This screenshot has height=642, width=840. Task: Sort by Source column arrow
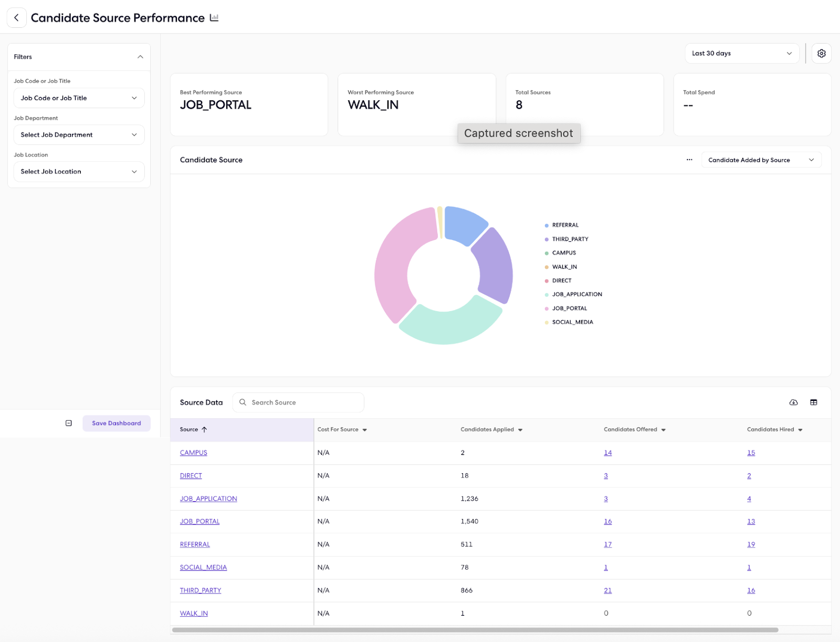(204, 430)
